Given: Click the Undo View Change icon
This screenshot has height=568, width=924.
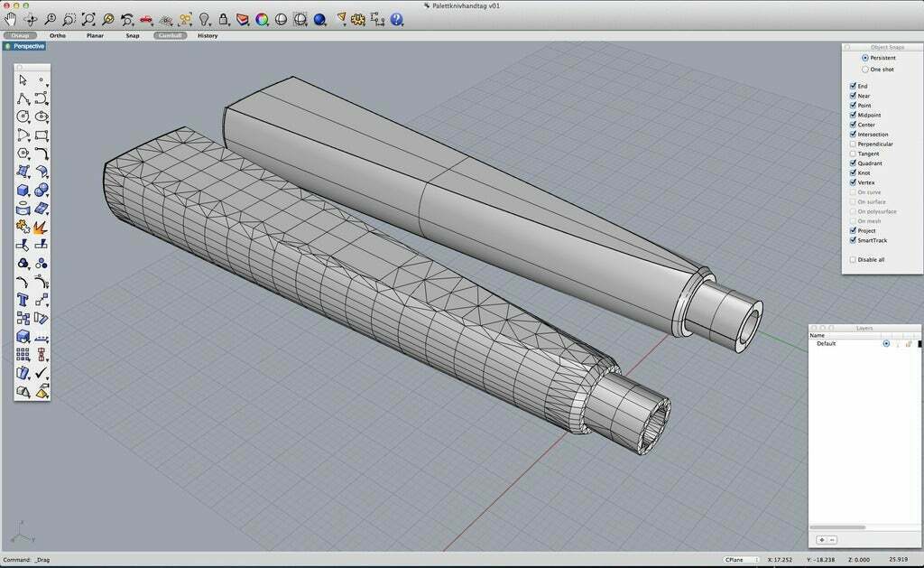Looking at the screenshot, I should click(x=126, y=20).
